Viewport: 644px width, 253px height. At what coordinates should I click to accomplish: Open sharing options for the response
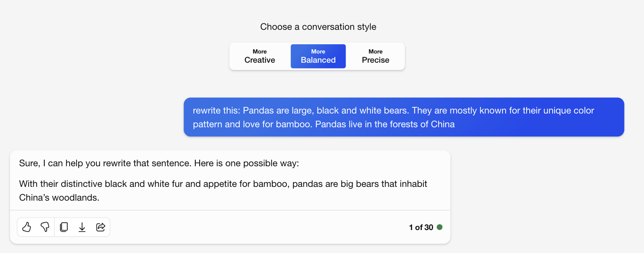(x=100, y=227)
